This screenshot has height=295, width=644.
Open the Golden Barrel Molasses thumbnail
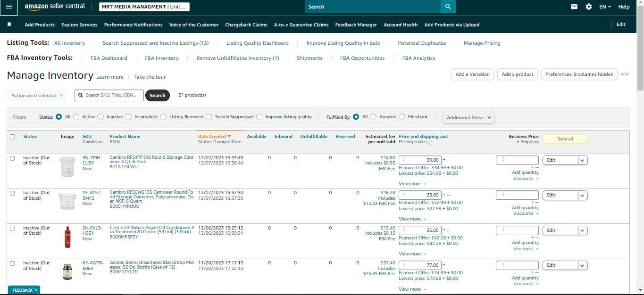pyautogui.click(x=67, y=272)
